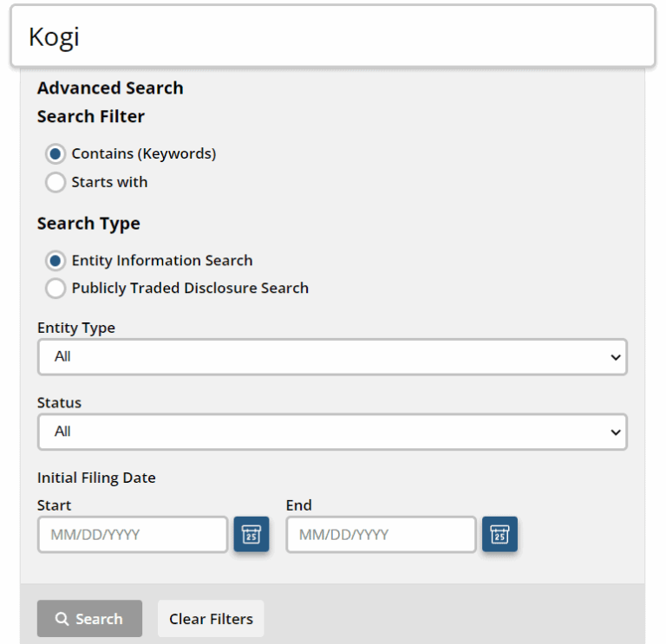666x644 pixels.
Task: Click the Entity Type dropdown chevron arrow
Action: click(x=615, y=357)
